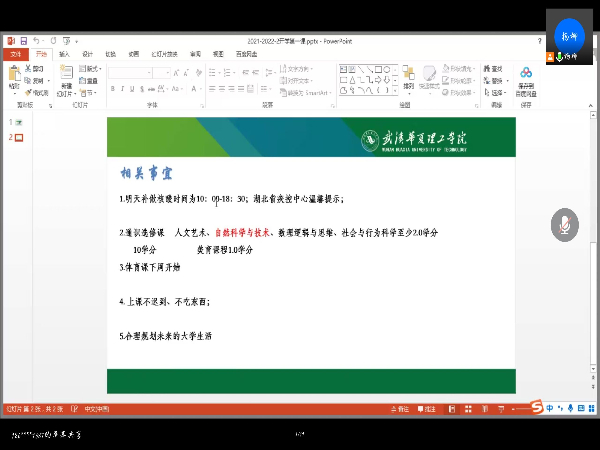Switch to the 切换 (Transitions) ribbon tab
The height and width of the screenshot is (450, 600).
[x=111, y=54]
